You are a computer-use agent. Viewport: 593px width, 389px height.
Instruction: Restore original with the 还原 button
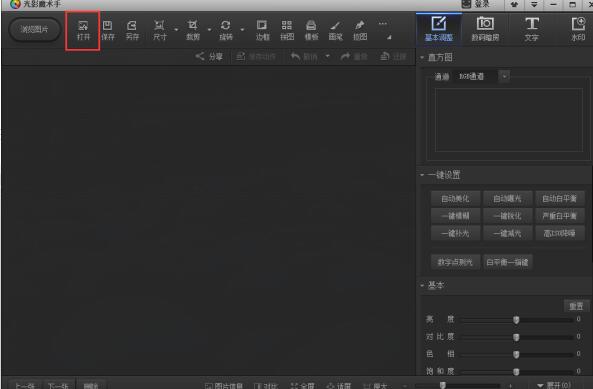(x=393, y=57)
